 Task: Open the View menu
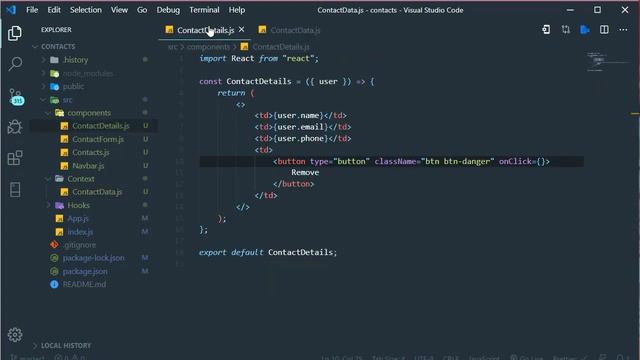point(119,10)
